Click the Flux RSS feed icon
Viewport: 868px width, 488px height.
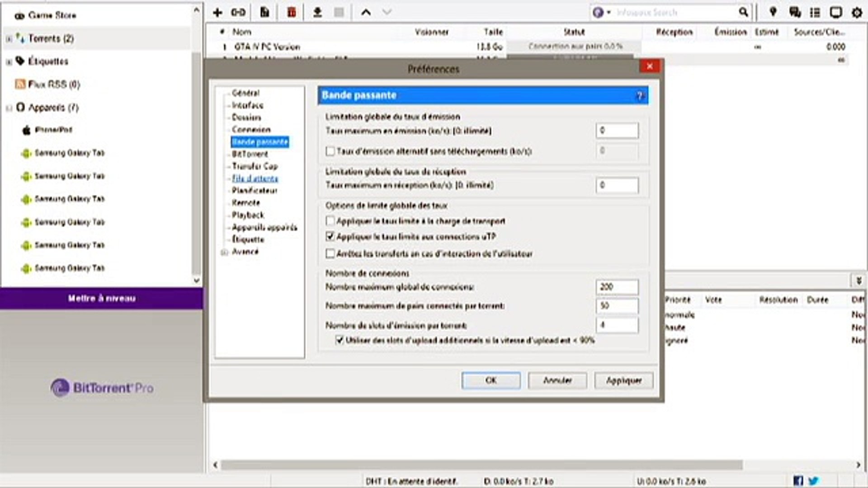20,84
